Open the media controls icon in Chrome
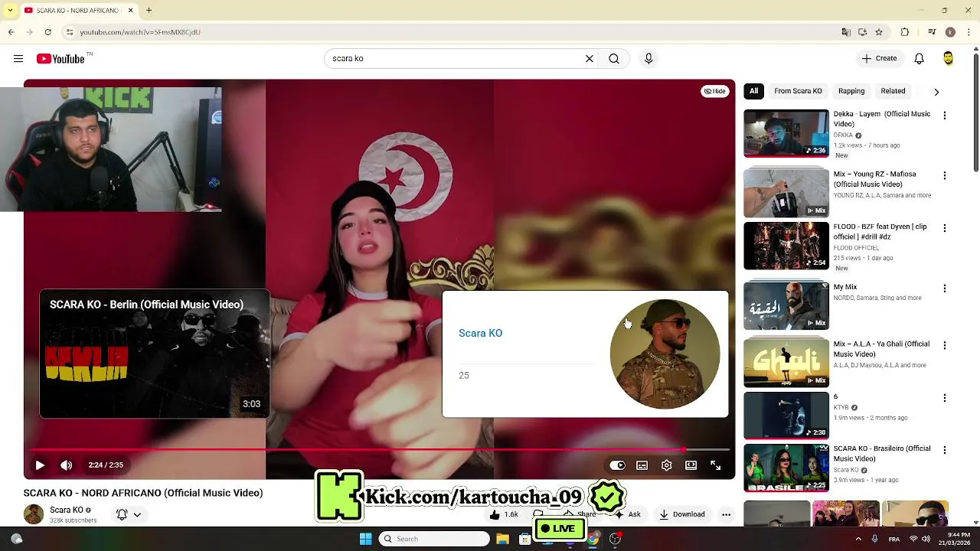The width and height of the screenshot is (980, 551). [932, 32]
